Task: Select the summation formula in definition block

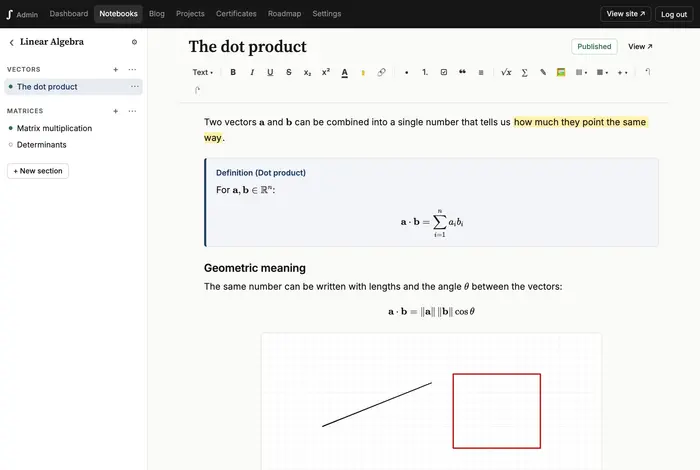Action: [x=432, y=222]
